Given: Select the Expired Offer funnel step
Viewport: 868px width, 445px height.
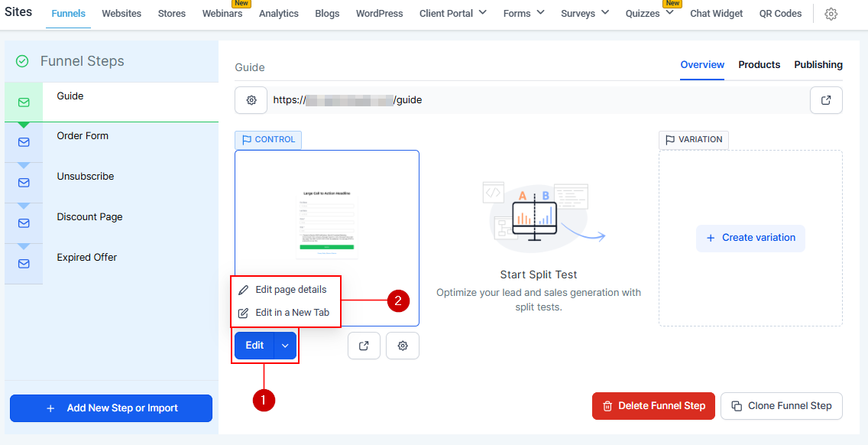Looking at the screenshot, I should (x=112, y=264).
